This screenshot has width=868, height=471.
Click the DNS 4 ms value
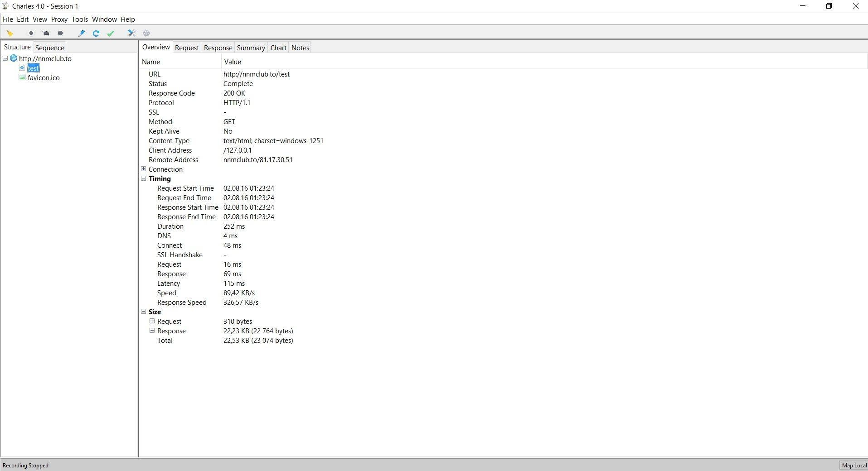pyautogui.click(x=230, y=235)
